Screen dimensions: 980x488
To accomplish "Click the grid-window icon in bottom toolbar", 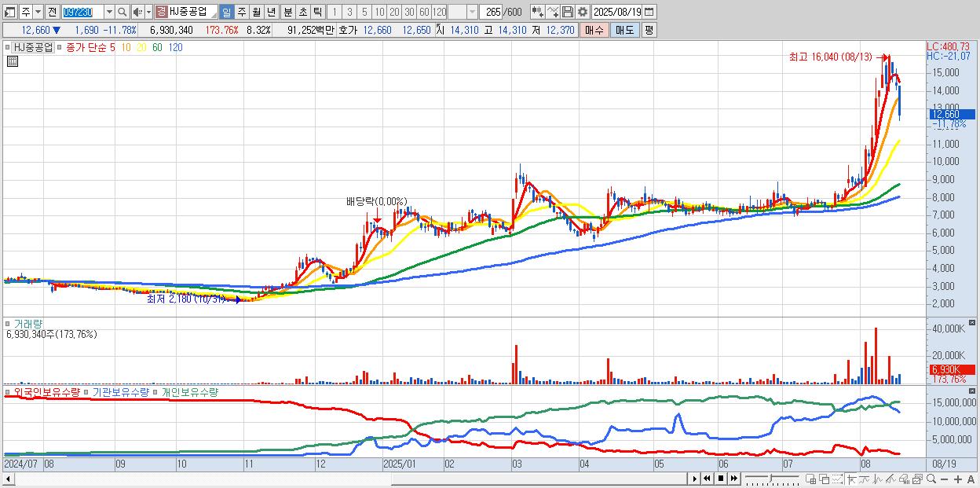I will pos(810,479).
